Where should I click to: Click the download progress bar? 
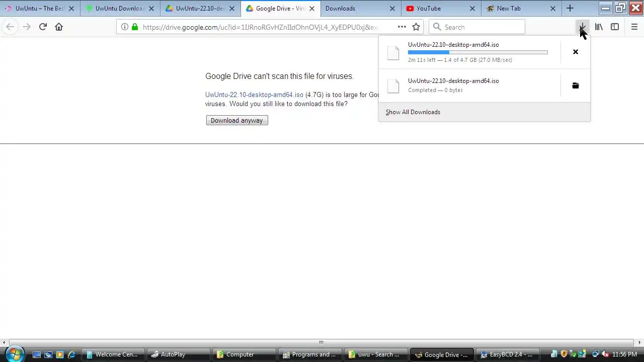pyautogui.click(x=478, y=52)
